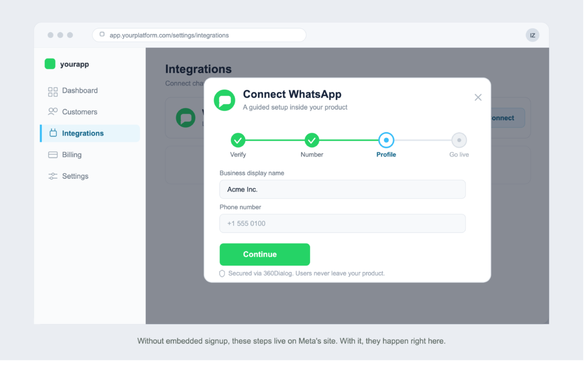Click the 'Profile' step label
The image size is (588, 365).
[x=389, y=156]
